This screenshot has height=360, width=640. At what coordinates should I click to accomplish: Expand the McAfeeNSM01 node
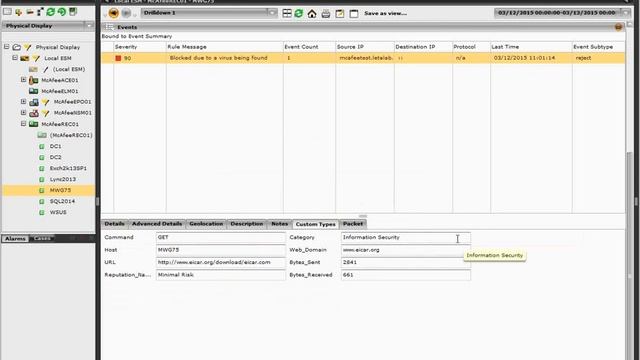(23, 113)
